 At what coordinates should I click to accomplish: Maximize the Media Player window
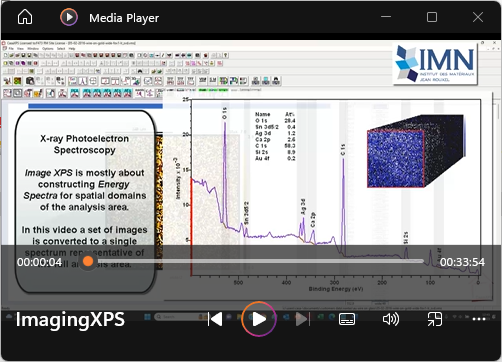pyautogui.click(x=432, y=17)
